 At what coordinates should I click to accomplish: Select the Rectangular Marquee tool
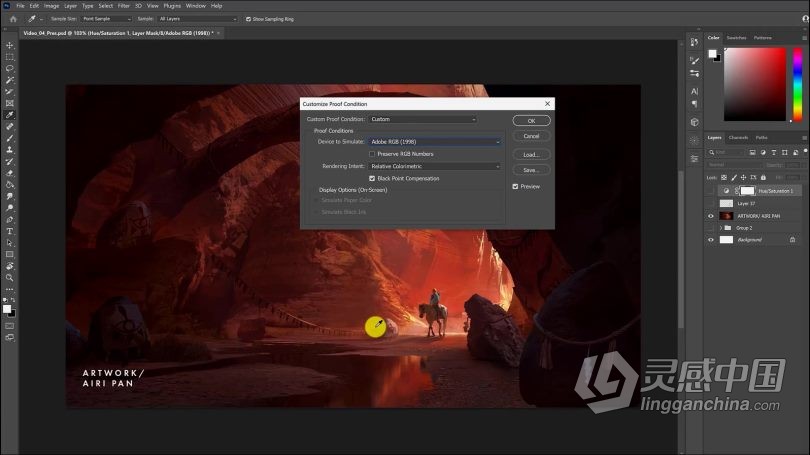point(9,57)
